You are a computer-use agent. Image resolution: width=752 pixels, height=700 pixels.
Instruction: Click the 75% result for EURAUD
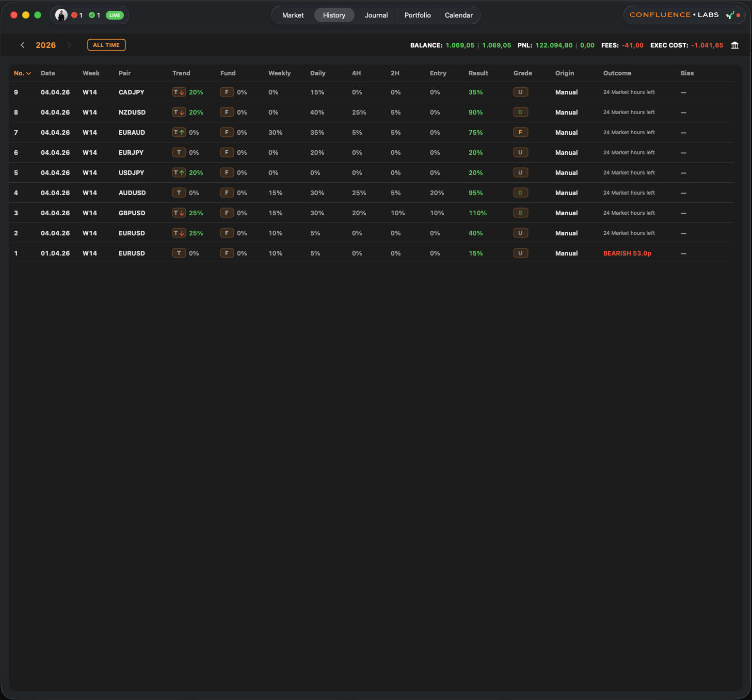pos(476,133)
